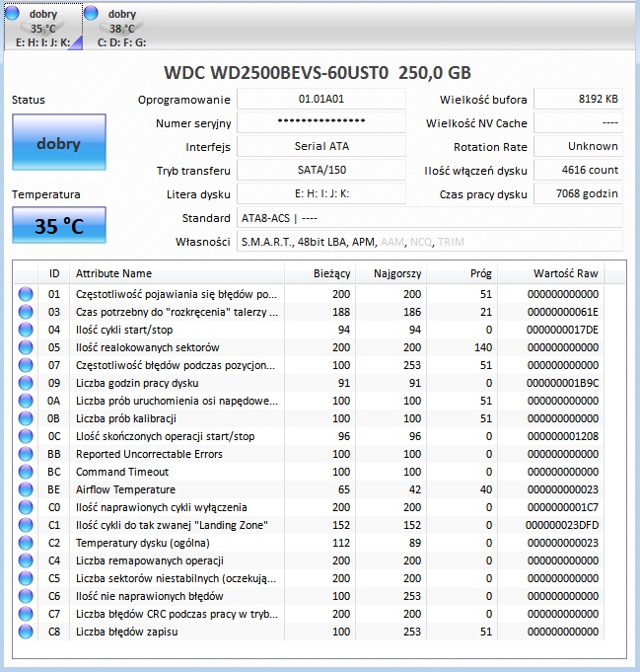This screenshot has width=640, height=672.
Task: Select the 'Temperatury dysku (ogólna)' row name
Action: pos(143,543)
